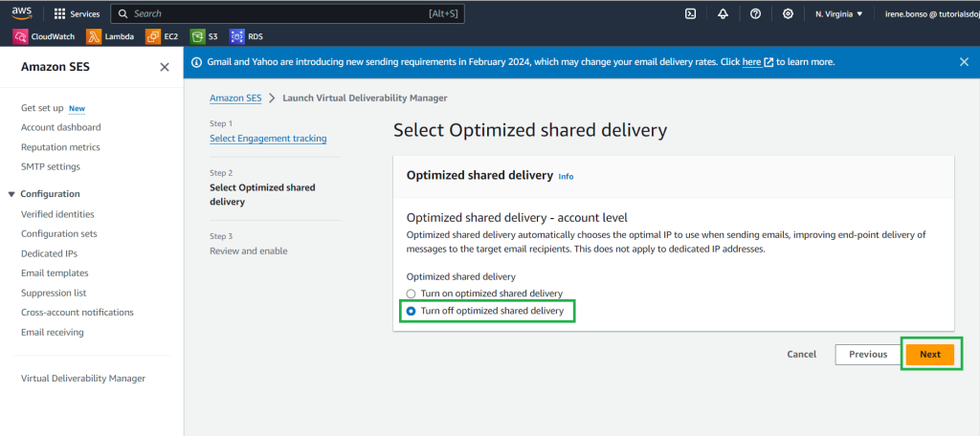This screenshot has height=436, width=980.
Task: Open the EC2 shortcut icon
Action: 152,37
